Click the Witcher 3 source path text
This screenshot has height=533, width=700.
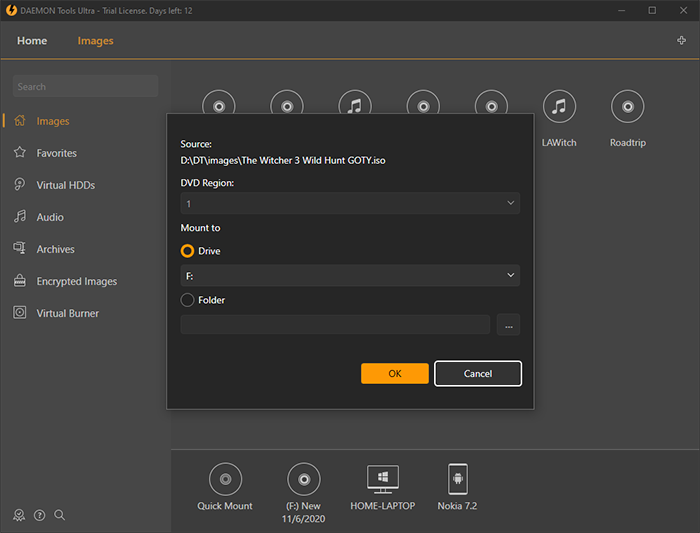[283, 161]
